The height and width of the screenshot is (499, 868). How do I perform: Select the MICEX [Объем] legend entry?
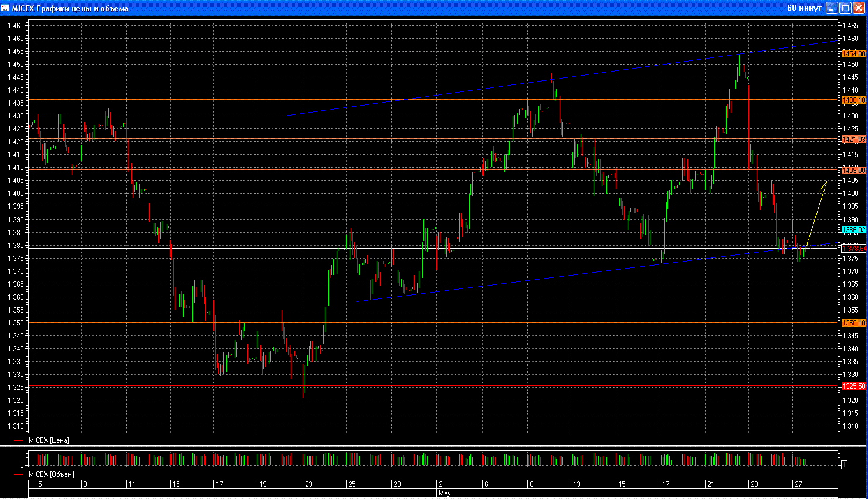(52, 474)
